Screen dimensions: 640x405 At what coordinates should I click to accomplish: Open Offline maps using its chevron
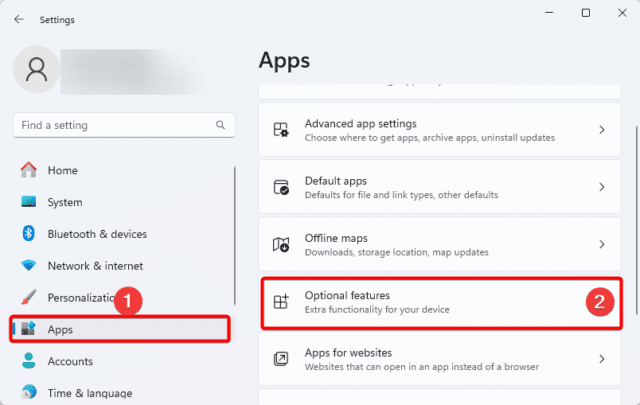601,245
